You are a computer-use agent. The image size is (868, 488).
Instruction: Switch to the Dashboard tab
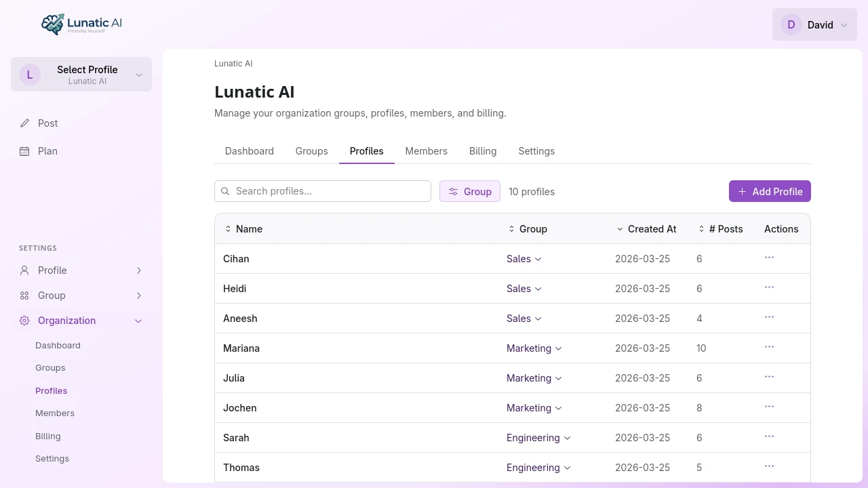pyautogui.click(x=250, y=151)
